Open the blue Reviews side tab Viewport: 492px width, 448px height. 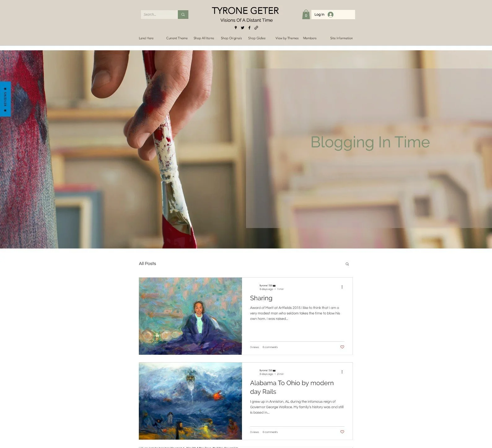tap(5, 99)
